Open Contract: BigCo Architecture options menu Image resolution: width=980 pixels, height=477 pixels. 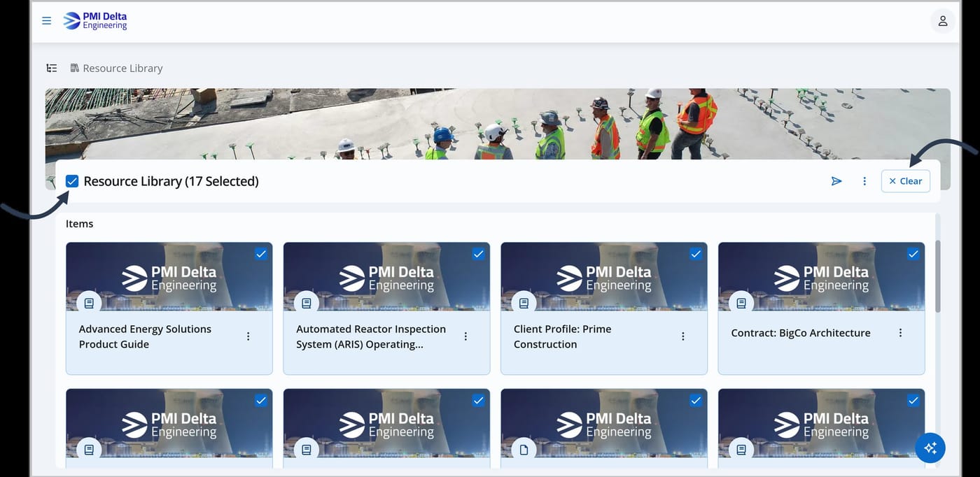coord(900,333)
